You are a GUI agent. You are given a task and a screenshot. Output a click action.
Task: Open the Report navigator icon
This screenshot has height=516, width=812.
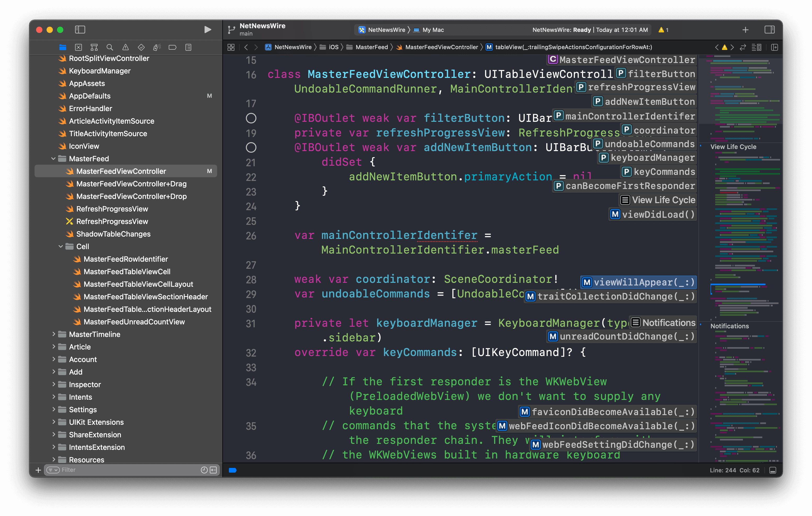point(188,47)
